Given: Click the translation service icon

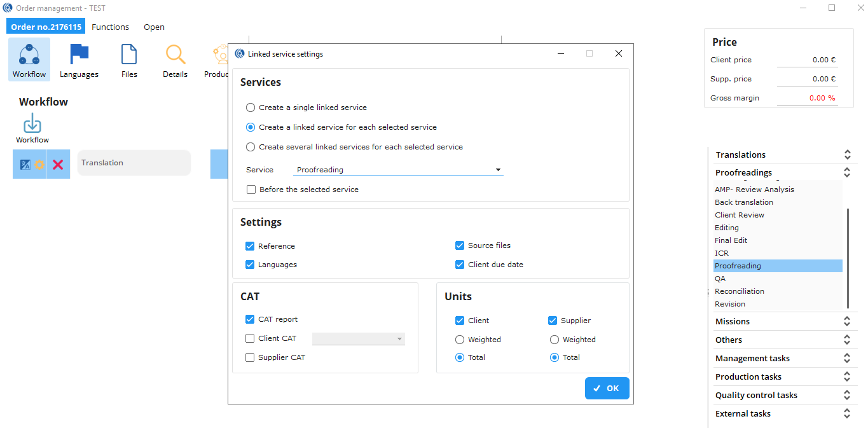Looking at the screenshot, I should pos(25,165).
